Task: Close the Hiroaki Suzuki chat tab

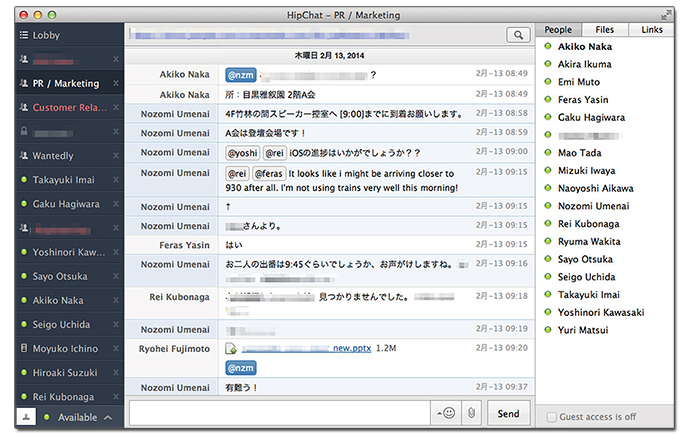Action: [116, 373]
